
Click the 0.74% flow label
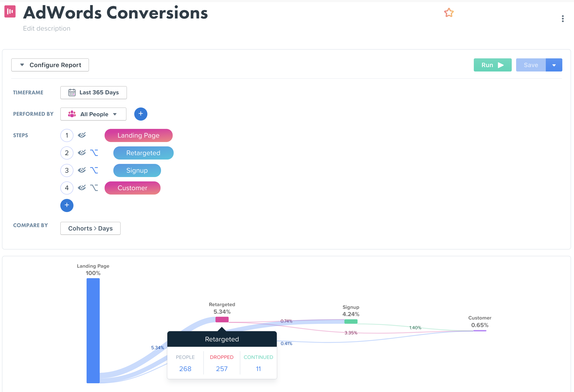click(x=287, y=321)
